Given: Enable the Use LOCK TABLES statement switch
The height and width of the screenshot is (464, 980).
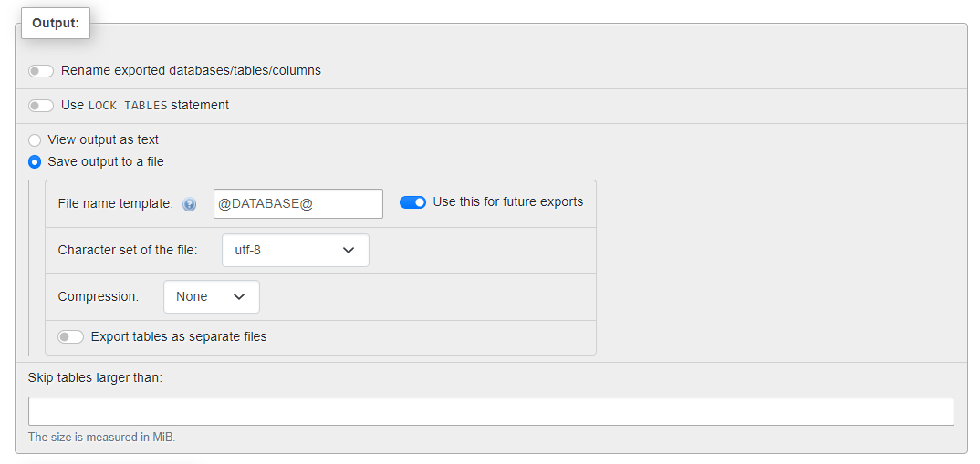Looking at the screenshot, I should [x=41, y=106].
